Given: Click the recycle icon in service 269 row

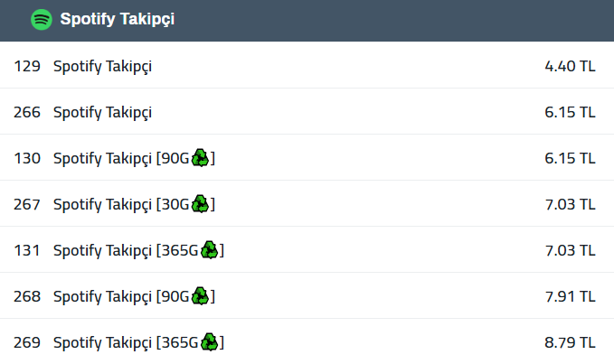Looking at the screenshot, I should click(209, 342).
